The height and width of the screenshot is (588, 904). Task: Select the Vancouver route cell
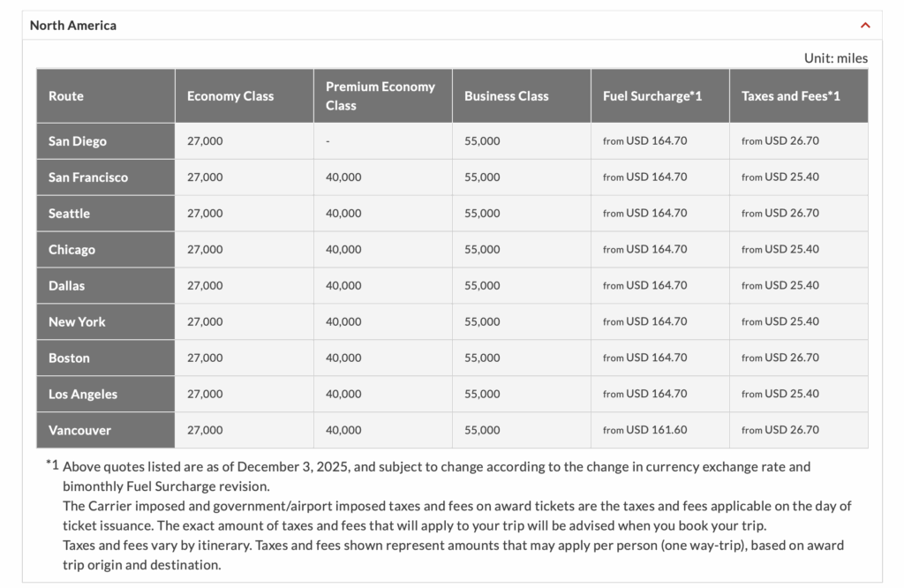click(x=79, y=431)
